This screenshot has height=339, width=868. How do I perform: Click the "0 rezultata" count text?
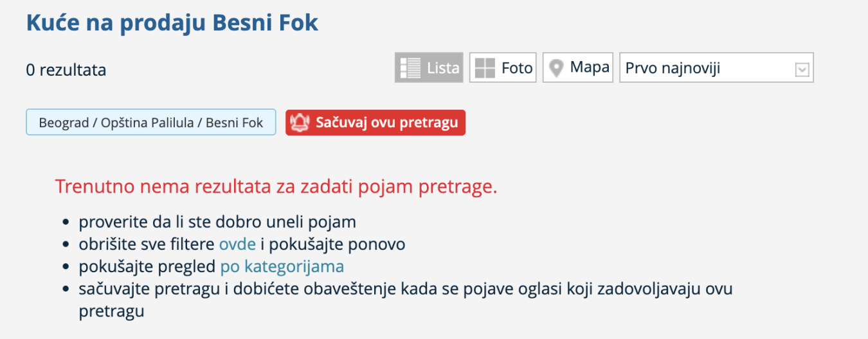(x=66, y=69)
